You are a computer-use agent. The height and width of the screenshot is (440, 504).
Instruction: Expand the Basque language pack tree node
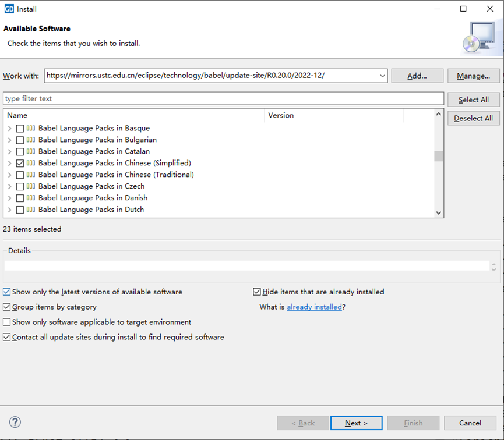point(9,128)
